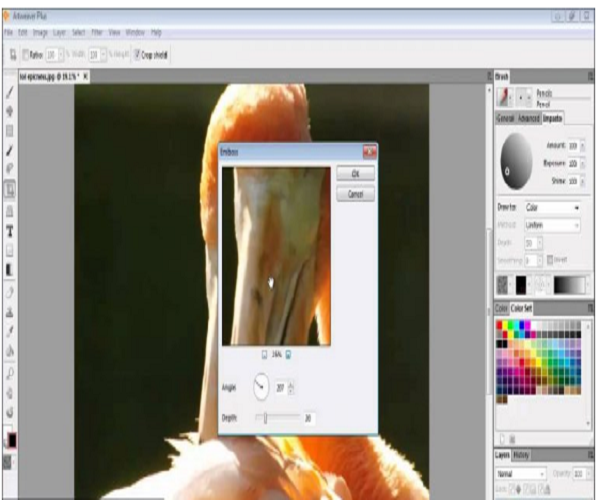Image resolution: width=600 pixels, height=500 pixels.
Task: Click the Depth slider handle in Emboss
Action: [x=265, y=418]
